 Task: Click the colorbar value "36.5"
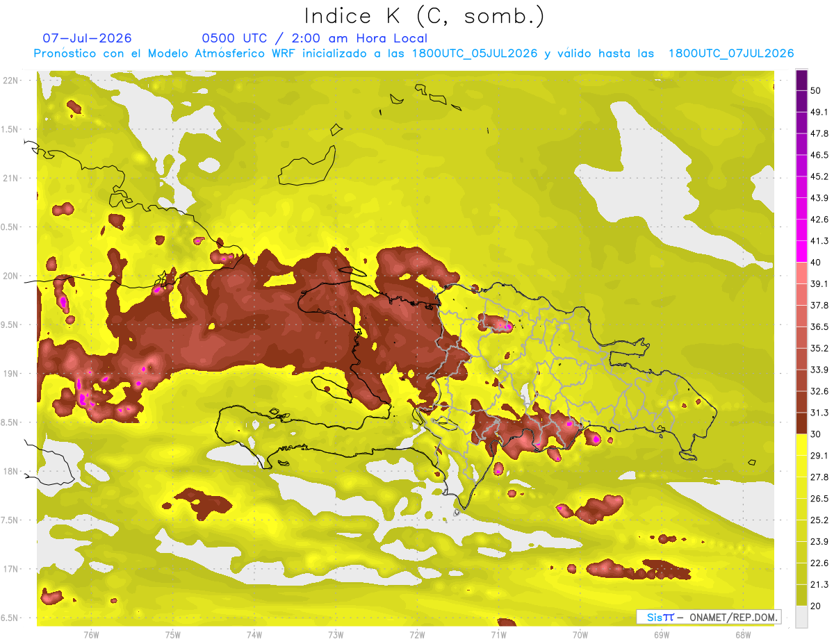click(819, 327)
